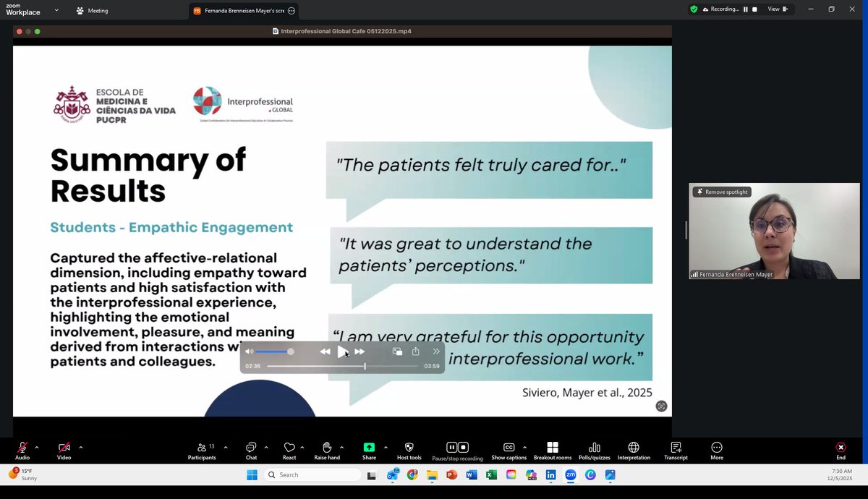Select the Meeting tab
The width and height of the screenshot is (868, 499).
92,11
